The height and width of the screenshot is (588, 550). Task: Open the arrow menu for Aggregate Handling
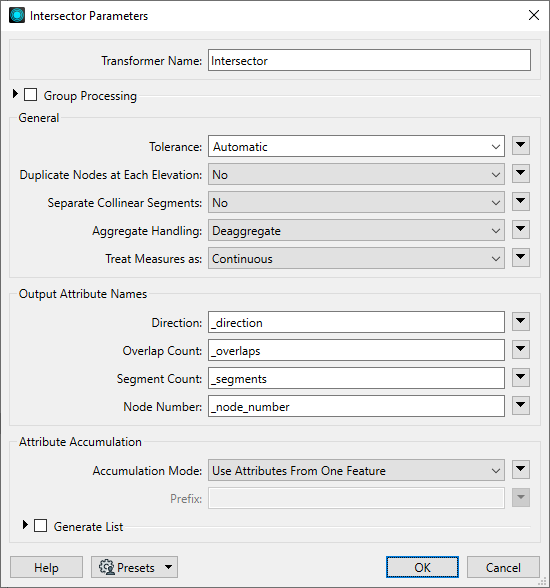click(x=520, y=230)
